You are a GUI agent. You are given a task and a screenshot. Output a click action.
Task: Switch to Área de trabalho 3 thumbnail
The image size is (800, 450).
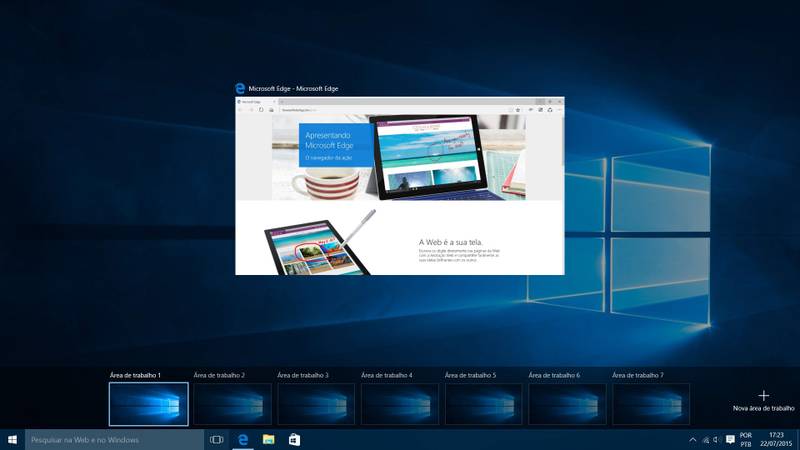[x=316, y=404]
